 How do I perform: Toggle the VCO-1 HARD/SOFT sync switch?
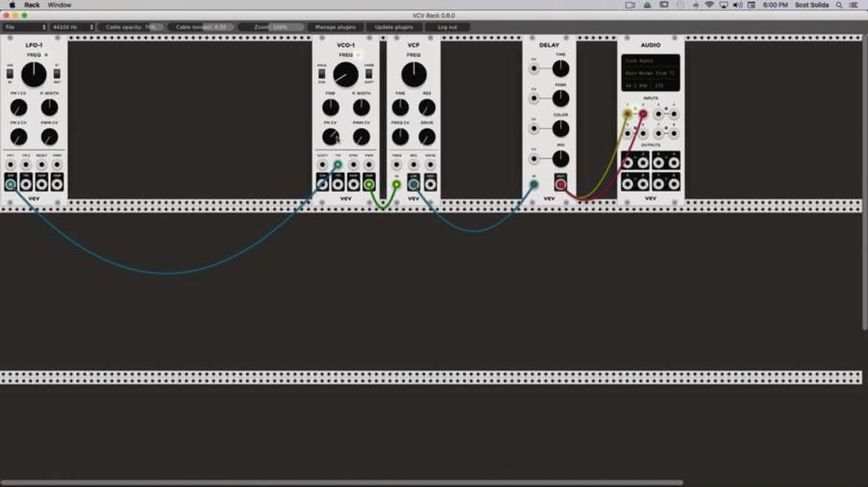(369, 73)
